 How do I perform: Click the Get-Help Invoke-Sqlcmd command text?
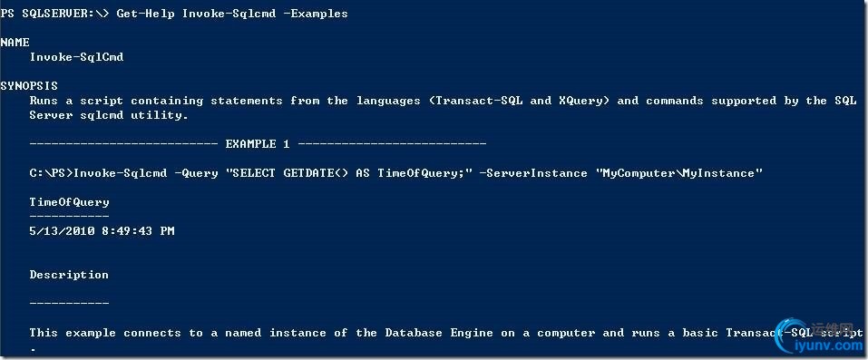pos(232,14)
